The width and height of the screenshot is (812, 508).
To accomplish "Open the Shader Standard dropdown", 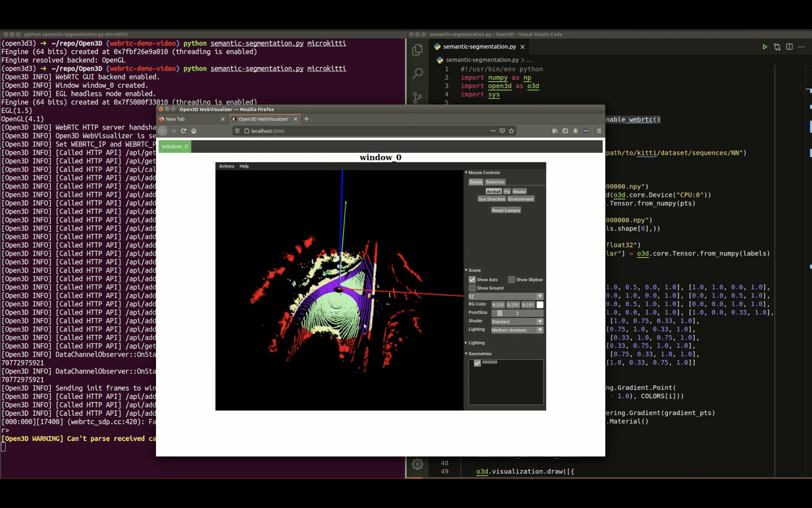I will [x=517, y=322].
